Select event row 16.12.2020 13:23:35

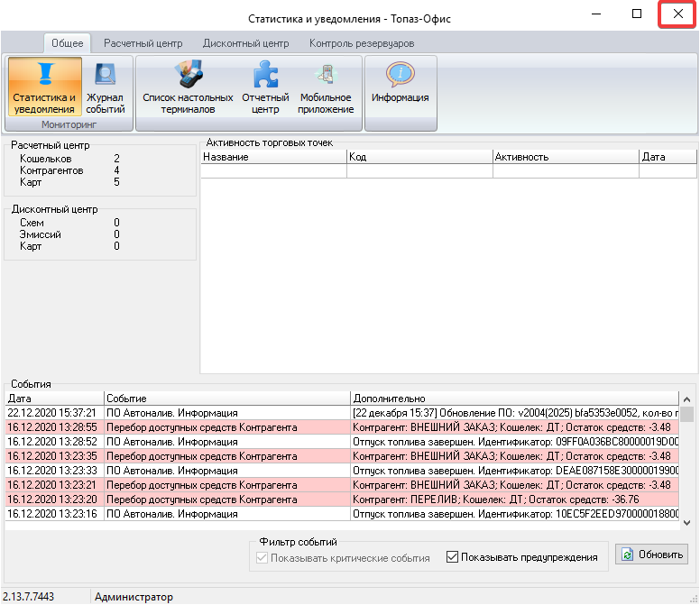(343, 456)
